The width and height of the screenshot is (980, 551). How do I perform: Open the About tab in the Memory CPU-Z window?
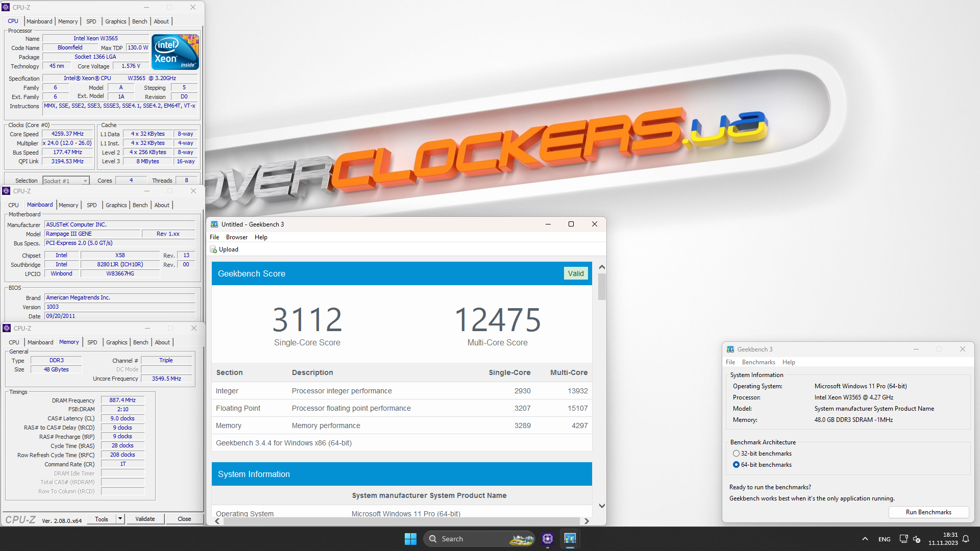click(162, 342)
